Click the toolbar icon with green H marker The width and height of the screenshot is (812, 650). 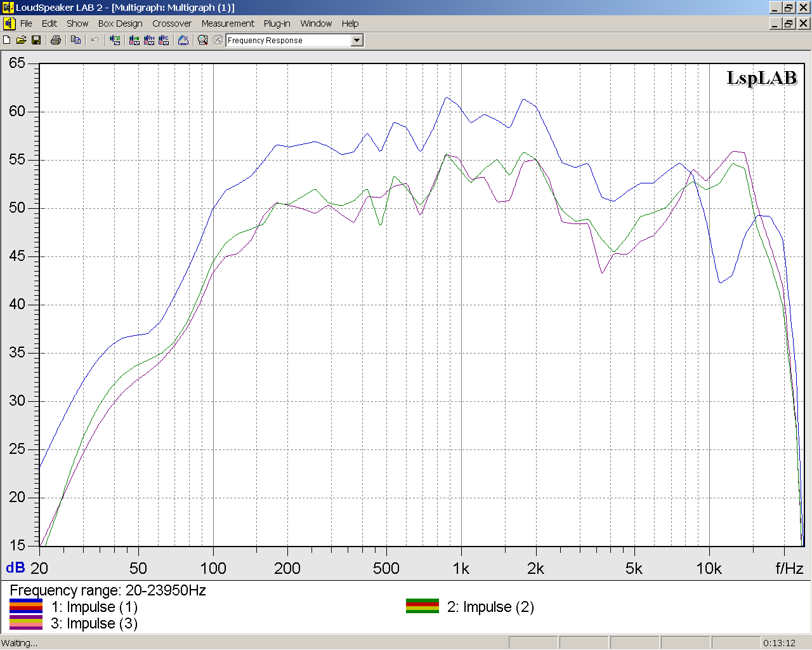click(x=134, y=40)
